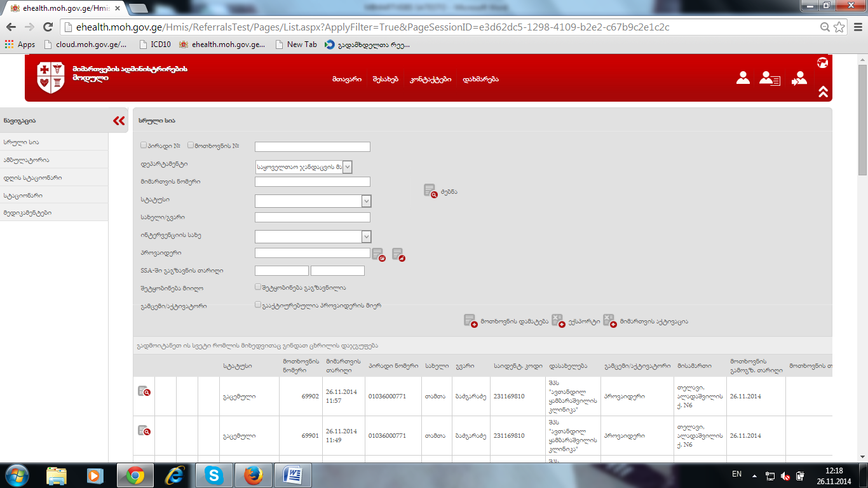Collapse the ნავიგაცია sidebar with double arrows
868x488 pixels.
[119, 121]
